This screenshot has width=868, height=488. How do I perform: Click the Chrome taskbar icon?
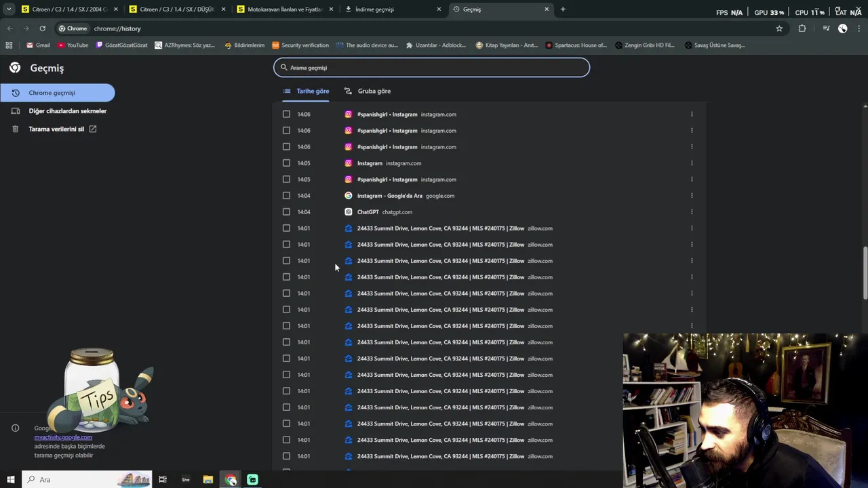(x=231, y=479)
